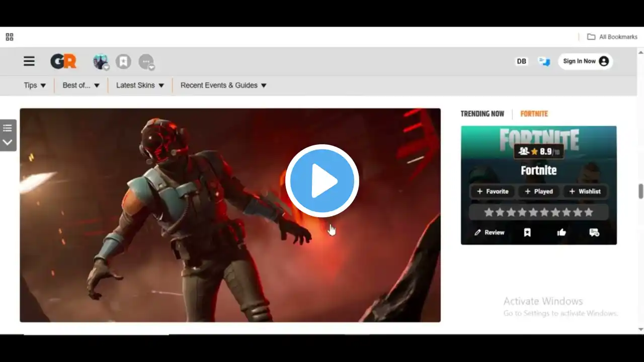Image resolution: width=644 pixels, height=362 pixels.
Task: Expand the Latest Skins dropdown menu
Action: (x=140, y=85)
